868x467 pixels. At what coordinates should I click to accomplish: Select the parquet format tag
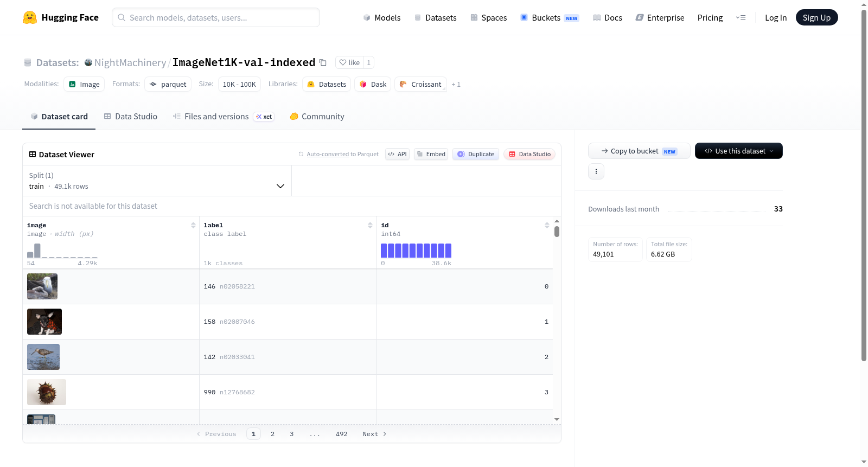tap(168, 84)
